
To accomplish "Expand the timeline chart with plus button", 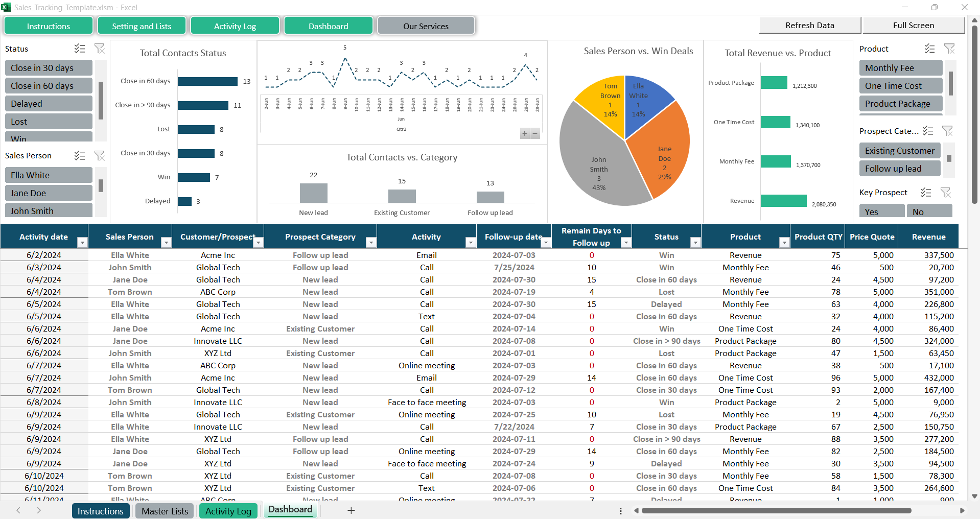I will [524, 133].
